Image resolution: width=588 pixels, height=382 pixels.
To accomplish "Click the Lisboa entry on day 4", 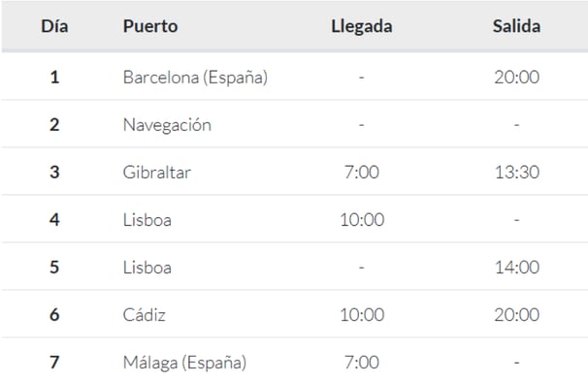I will click(x=147, y=220).
